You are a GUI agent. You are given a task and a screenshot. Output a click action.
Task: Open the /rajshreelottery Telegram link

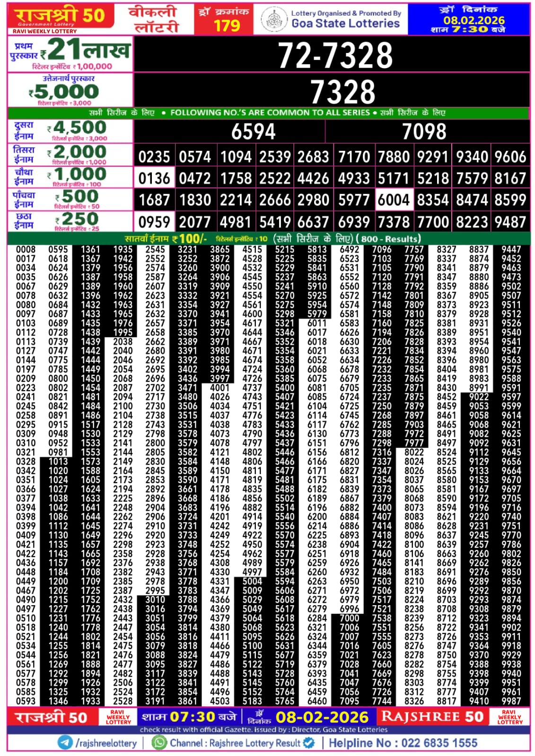[x=106, y=743]
